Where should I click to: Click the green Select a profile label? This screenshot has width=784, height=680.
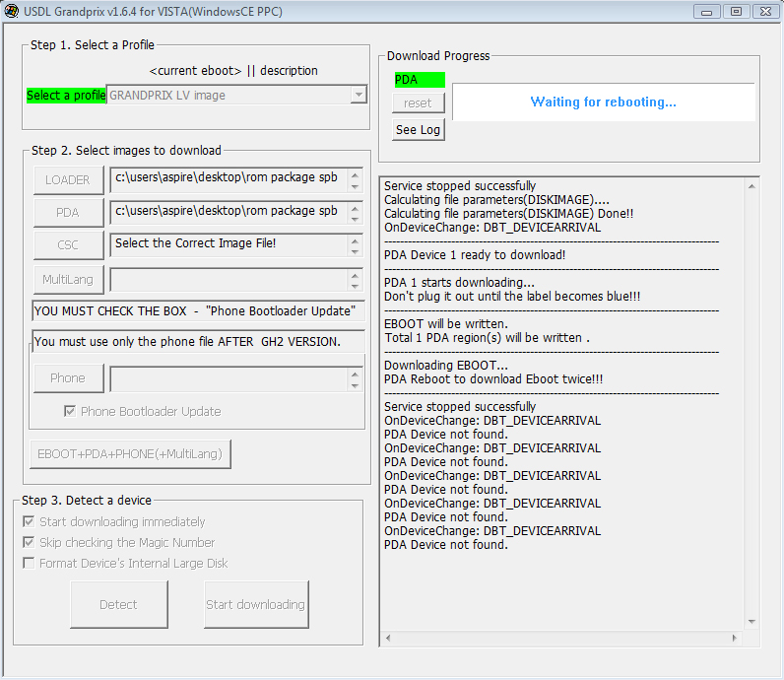[66, 95]
